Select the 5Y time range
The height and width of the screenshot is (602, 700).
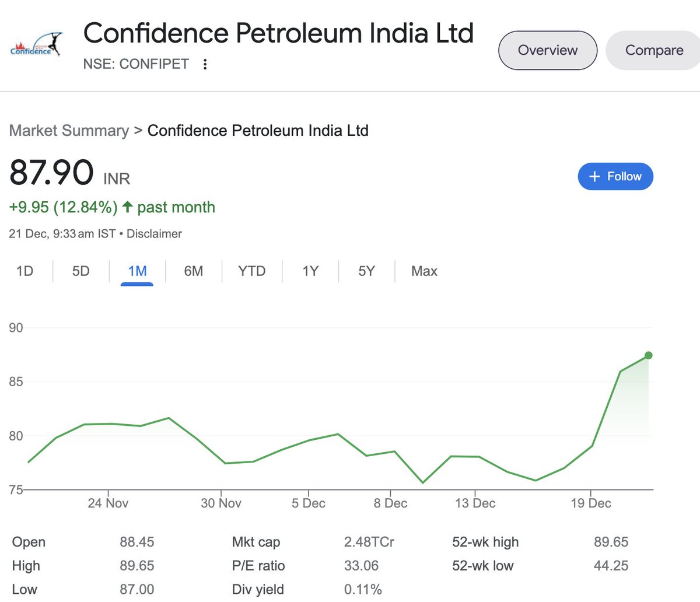tap(366, 271)
